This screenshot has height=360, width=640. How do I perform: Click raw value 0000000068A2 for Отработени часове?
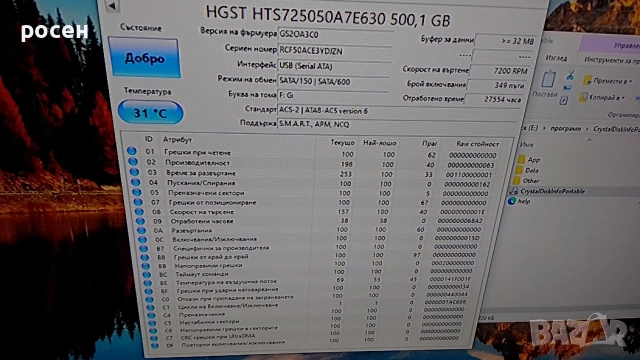click(460, 221)
